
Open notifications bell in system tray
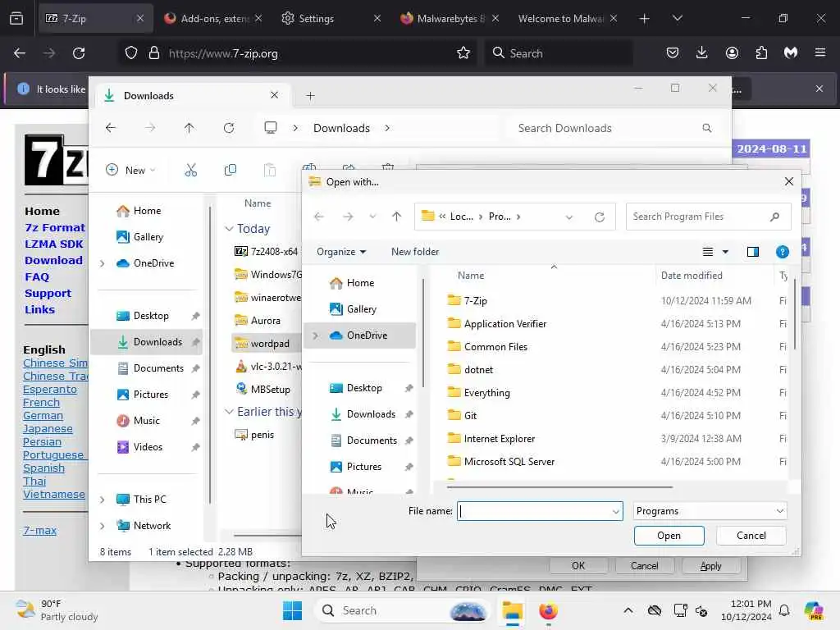coord(784,610)
